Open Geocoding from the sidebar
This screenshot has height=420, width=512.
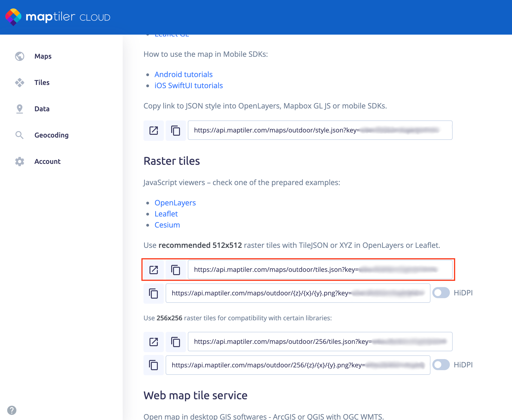(x=51, y=135)
